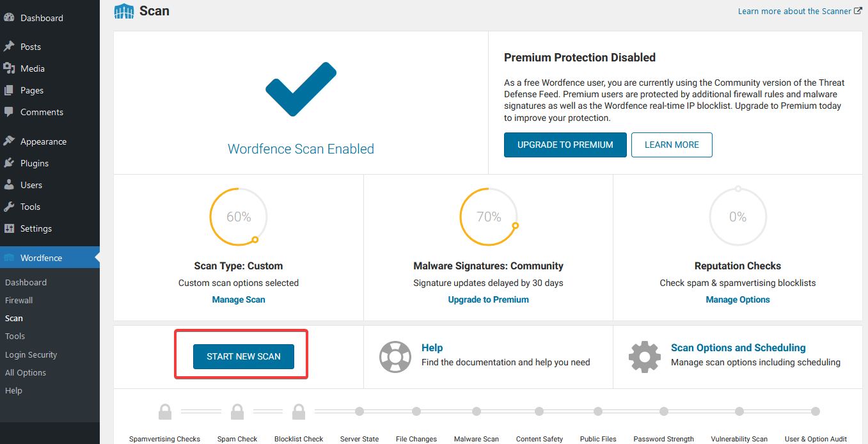Click the 70% Malware Signatures progress circle
Viewport: 868px width, 444px height.
pyautogui.click(x=489, y=217)
